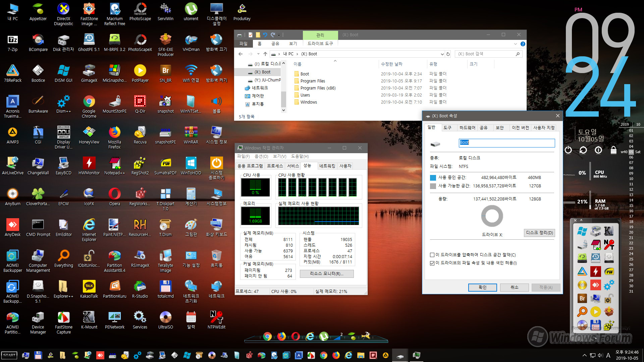Click navigation pane scrollbar down arrow
644x362 pixels.
pos(283,110)
